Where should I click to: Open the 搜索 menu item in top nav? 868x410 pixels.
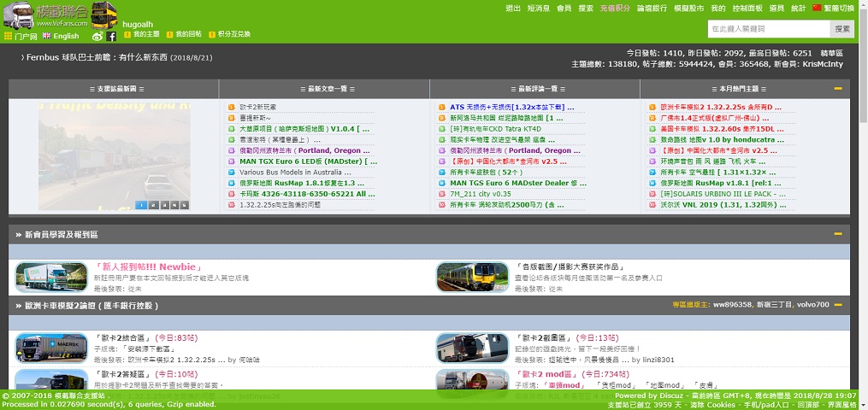pos(587,9)
